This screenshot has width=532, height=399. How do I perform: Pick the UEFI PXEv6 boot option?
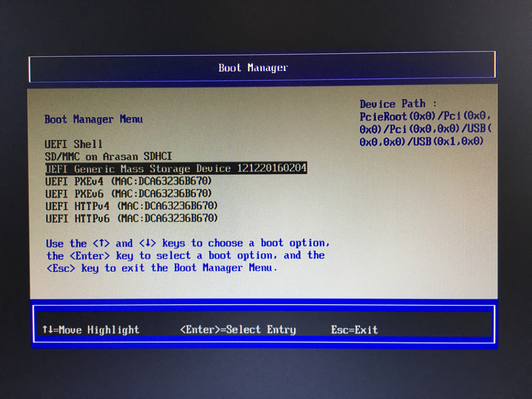[x=129, y=194]
